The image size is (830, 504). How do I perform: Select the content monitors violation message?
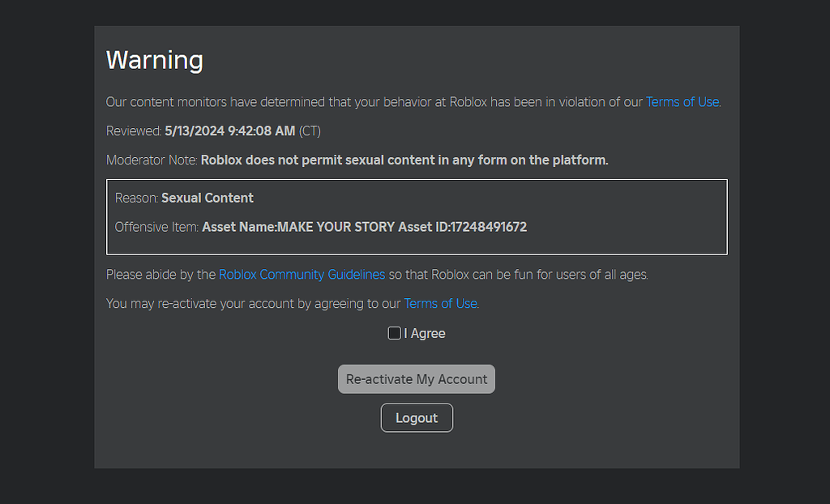pyautogui.click(x=365, y=102)
